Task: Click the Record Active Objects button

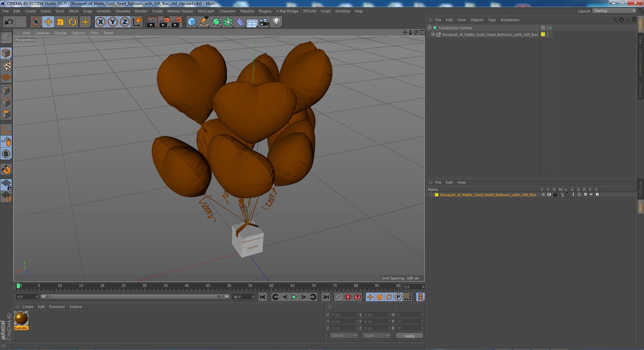Action: tap(338, 297)
